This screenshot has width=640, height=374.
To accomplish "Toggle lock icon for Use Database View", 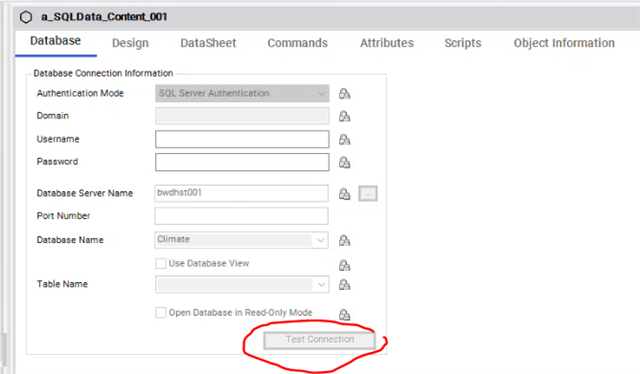I will 344,265.
